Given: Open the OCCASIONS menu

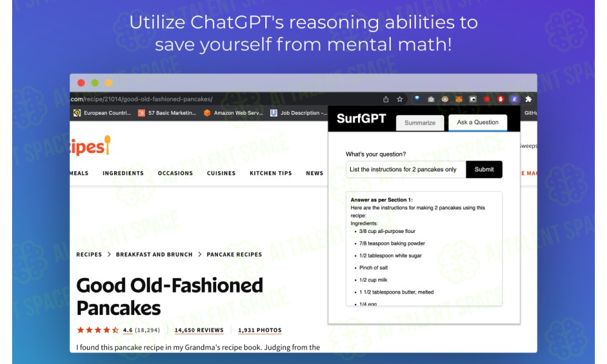Looking at the screenshot, I should (x=175, y=174).
